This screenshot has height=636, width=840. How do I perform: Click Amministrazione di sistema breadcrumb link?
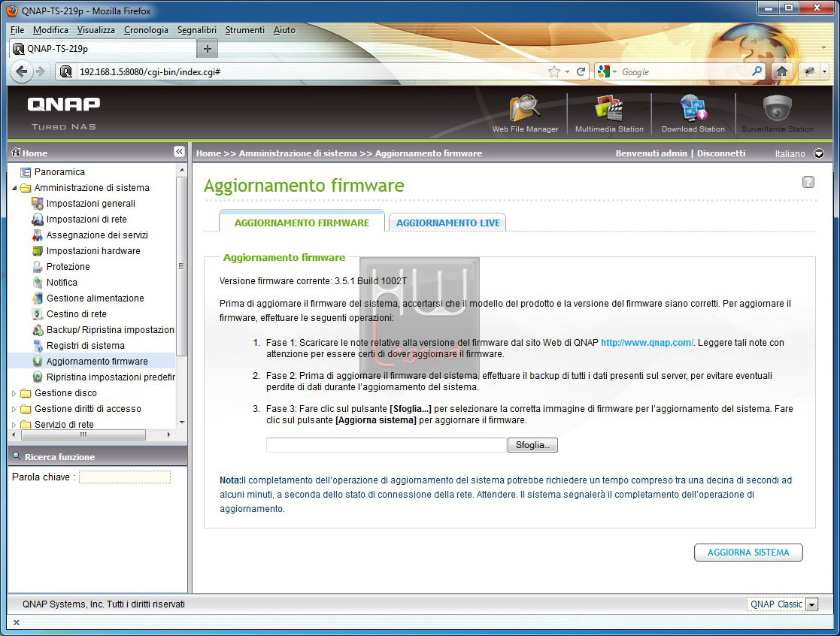click(x=298, y=153)
